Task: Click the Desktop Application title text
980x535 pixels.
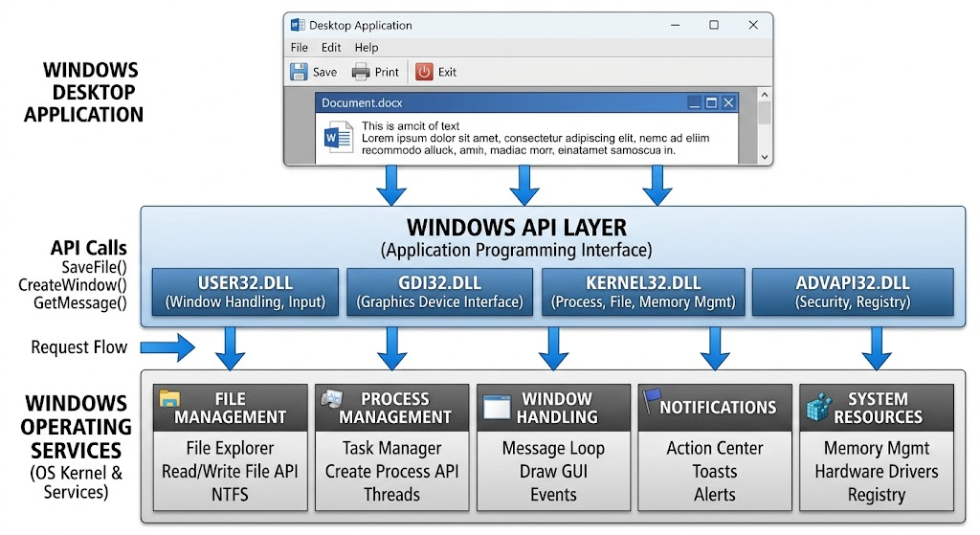Action: 361,26
